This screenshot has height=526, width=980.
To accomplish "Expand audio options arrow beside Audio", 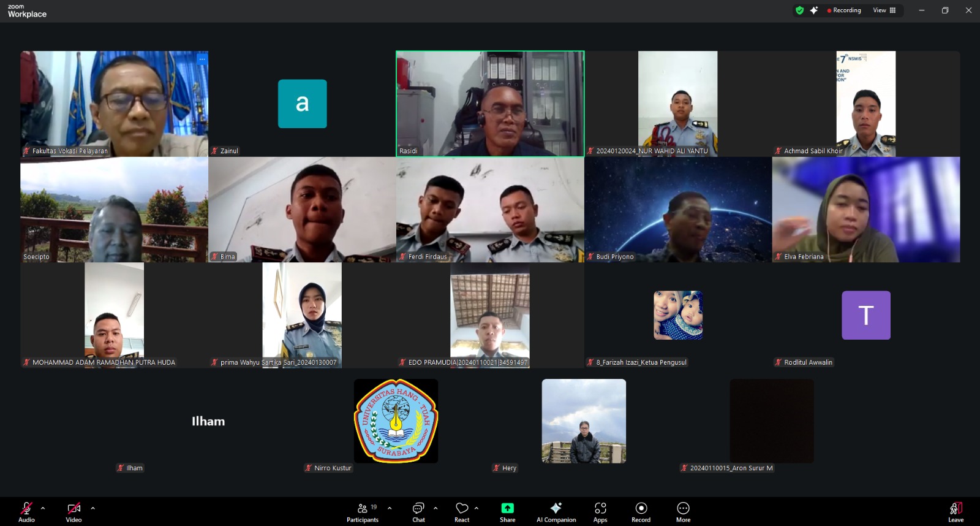I will 43,508.
